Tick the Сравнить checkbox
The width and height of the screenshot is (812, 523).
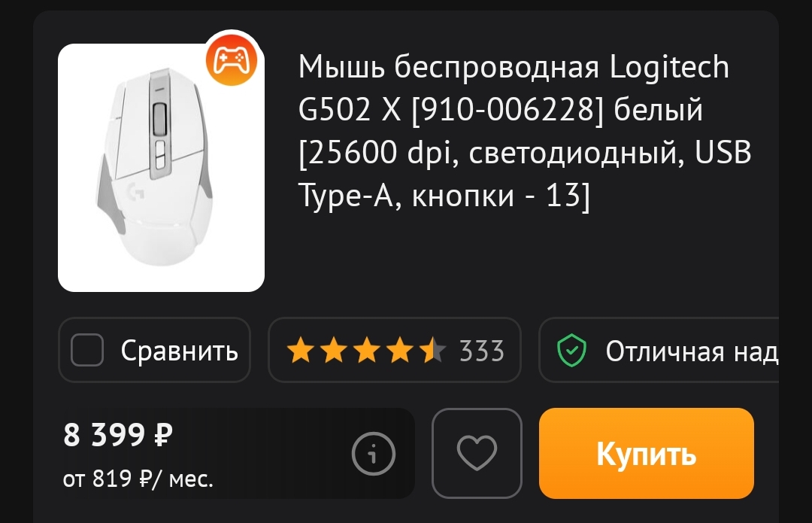[x=87, y=350]
